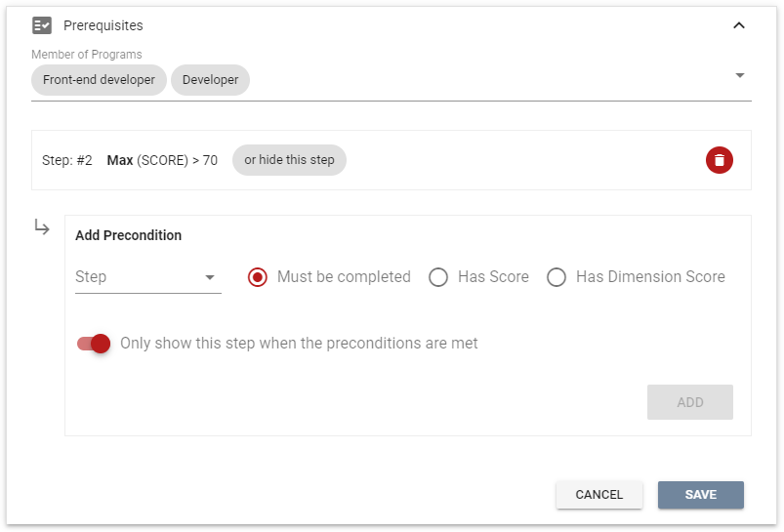The height and width of the screenshot is (532, 784).
Task: Click the or hide this step chip
Action: tap(289, 160)
